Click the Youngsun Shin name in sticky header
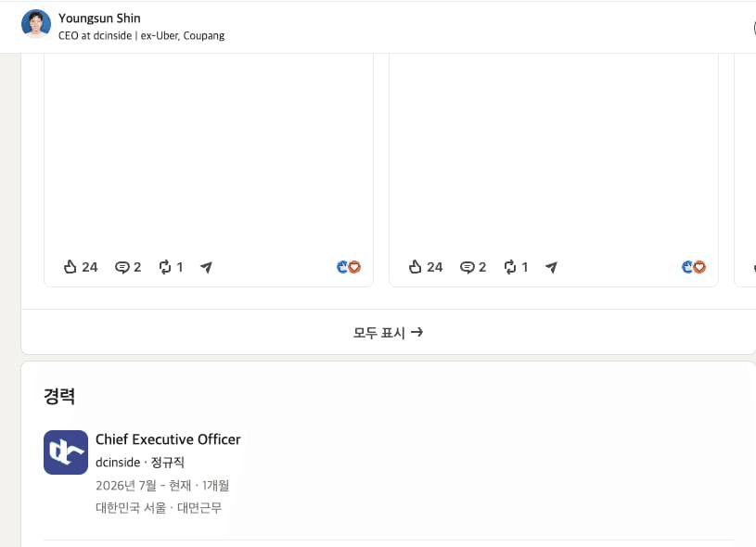 99,18
